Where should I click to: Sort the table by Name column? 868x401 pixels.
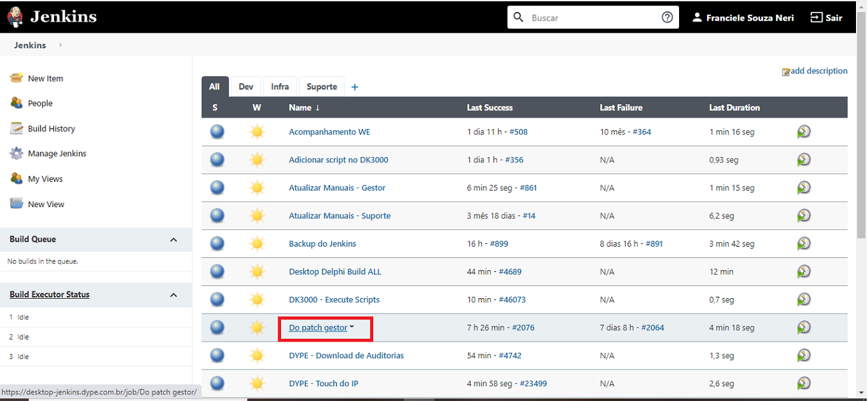(304, 108)
